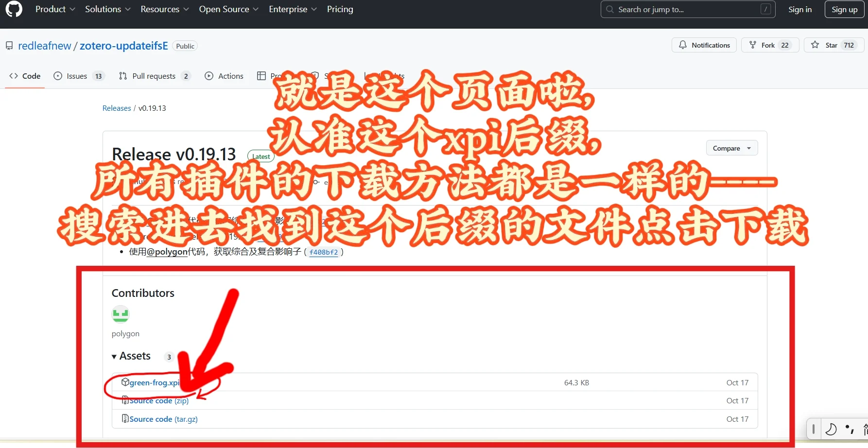868x448 pixels.
Task: Click the book icon before redleafnew
Action: pyautogui.click(x=9, y=46)
